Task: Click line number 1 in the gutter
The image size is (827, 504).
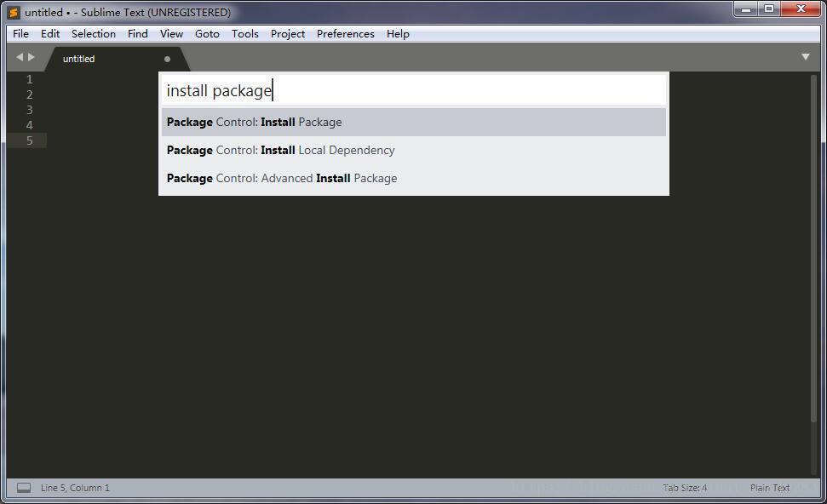Action: coord(30,80)
